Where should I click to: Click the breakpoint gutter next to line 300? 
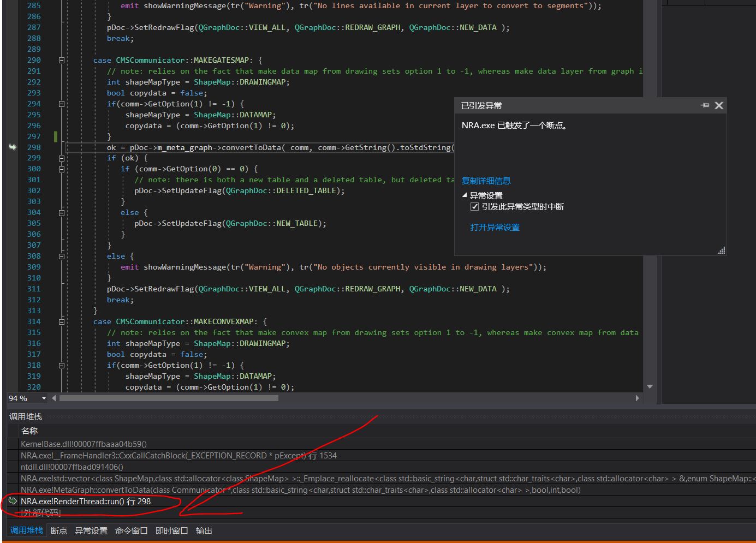[x=12, y=169]
